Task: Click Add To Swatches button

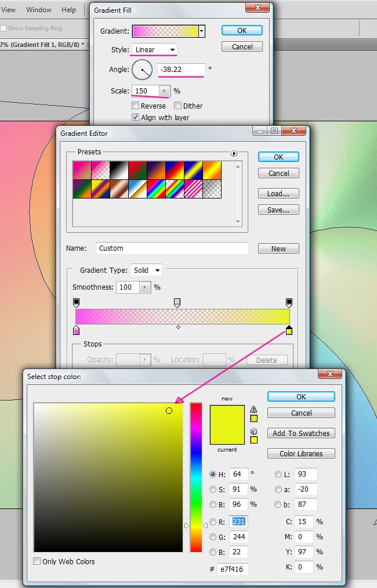Action: coord(301,434)
